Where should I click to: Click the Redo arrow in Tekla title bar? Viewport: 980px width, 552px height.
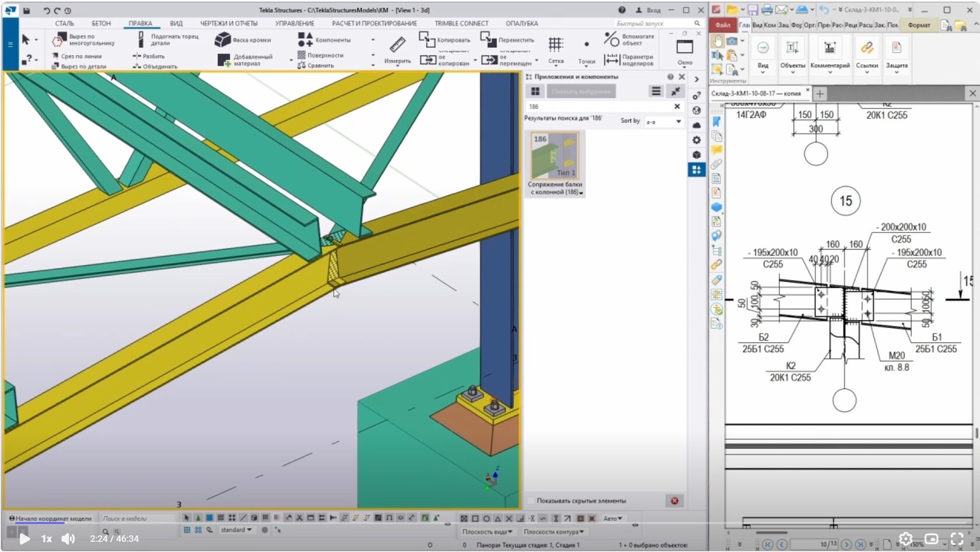pos(57,10)
